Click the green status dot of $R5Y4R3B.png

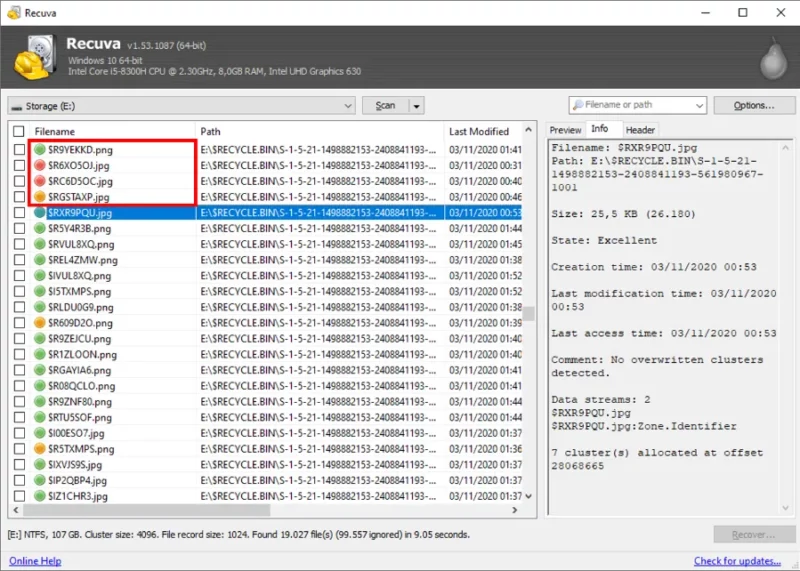(40, 229)
